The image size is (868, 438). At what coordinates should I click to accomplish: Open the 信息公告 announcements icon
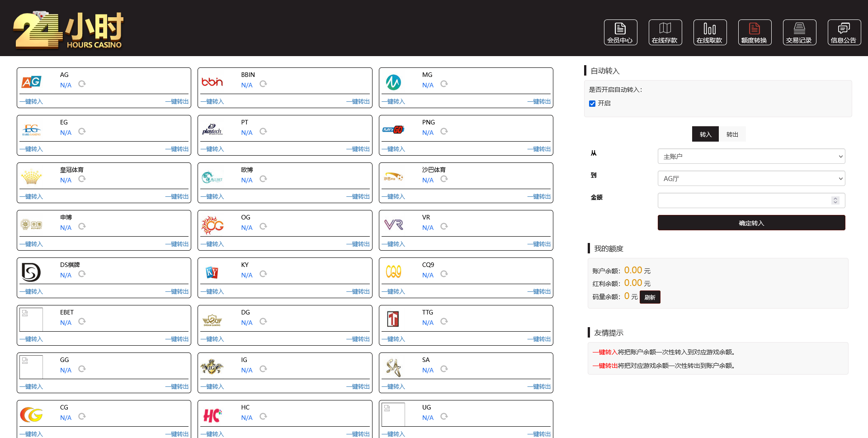844,32
